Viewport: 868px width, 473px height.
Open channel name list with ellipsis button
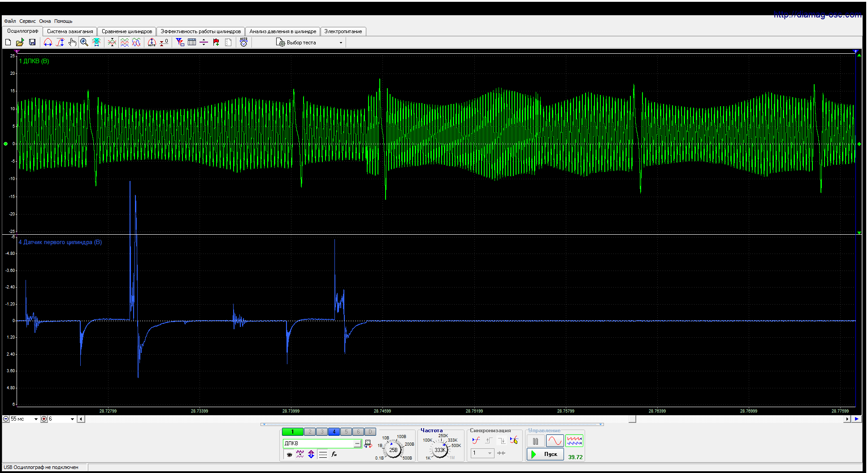click(x=357, y=443)
